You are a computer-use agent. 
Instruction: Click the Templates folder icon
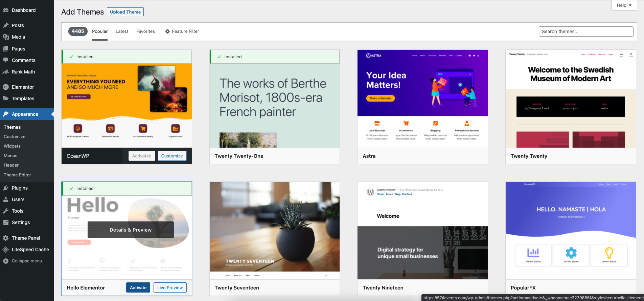(6, 99)
